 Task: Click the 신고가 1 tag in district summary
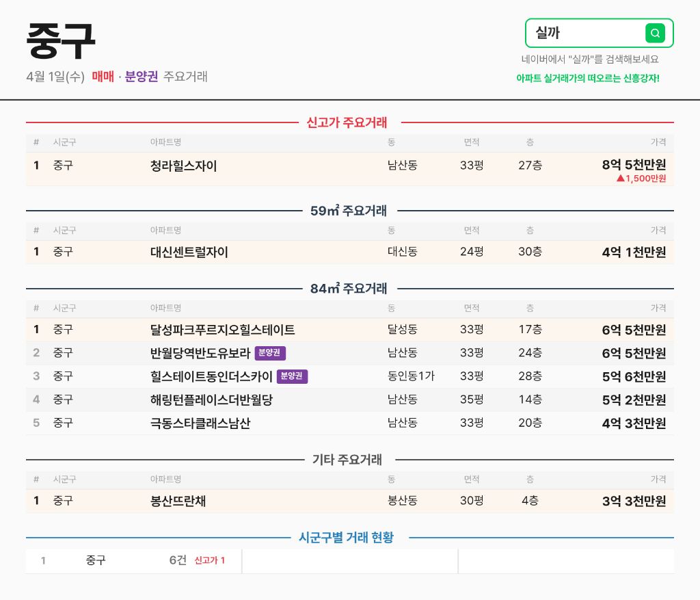tap(209, 561)
